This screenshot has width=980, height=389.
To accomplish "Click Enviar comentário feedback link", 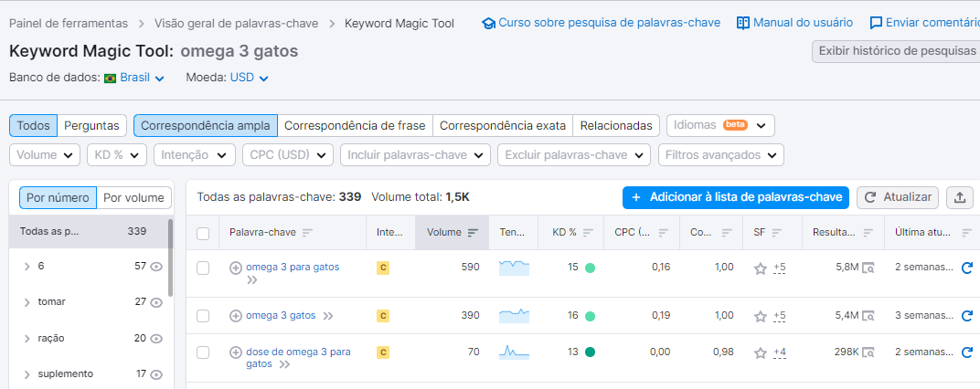I will pos(925,23).
